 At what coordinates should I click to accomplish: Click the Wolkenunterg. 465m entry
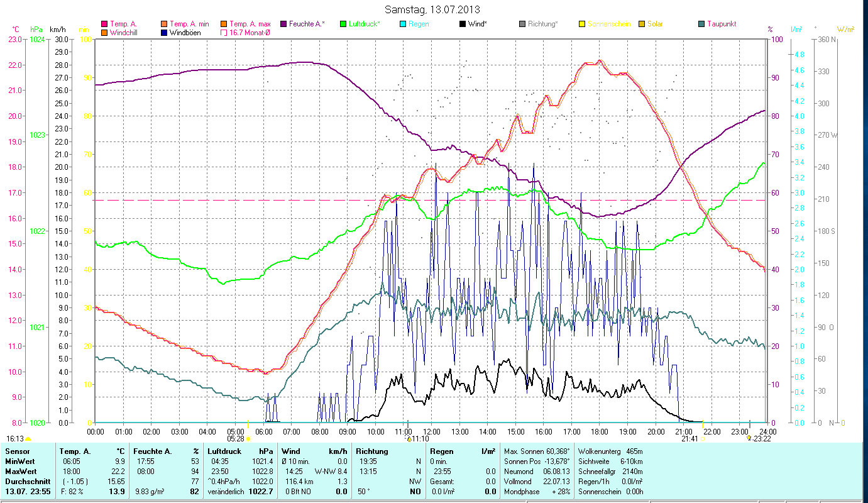[610, 451]
